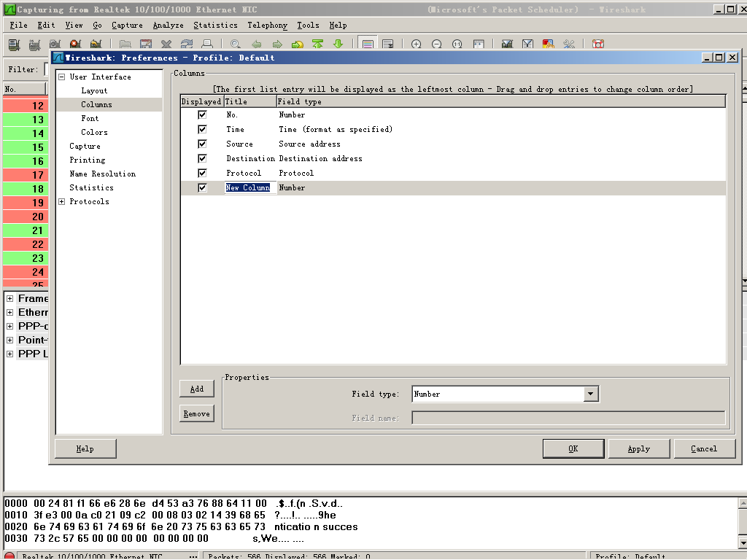The height and width of the screenshot is (560, 747).
Task: Open the File menu
Action: (18, 26)
